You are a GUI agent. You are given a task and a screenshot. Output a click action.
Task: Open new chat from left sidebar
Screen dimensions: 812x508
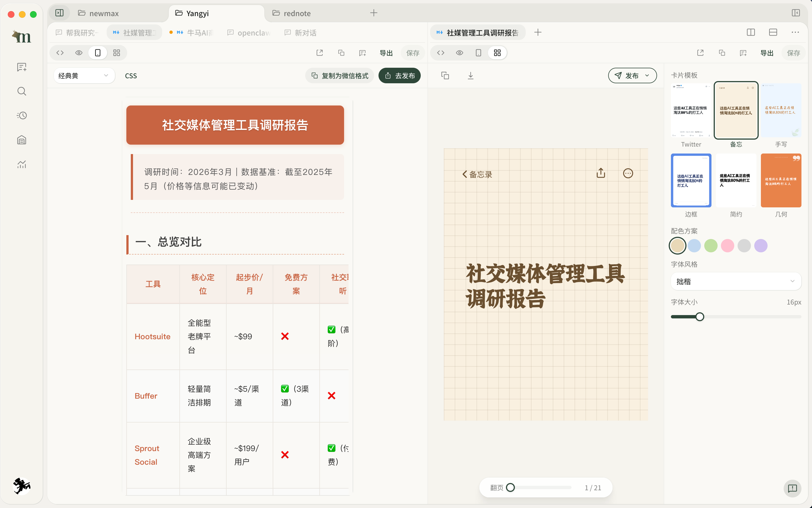[x=21, y=67]
